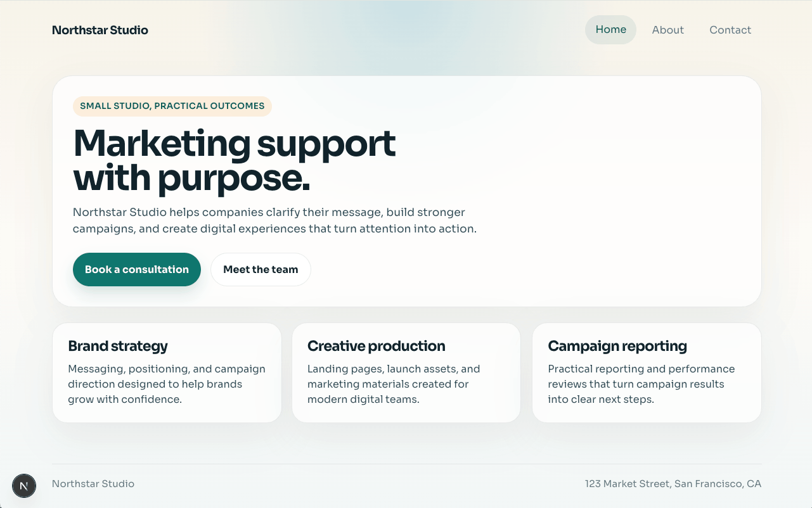Click Book a consultation

point(136,269)
